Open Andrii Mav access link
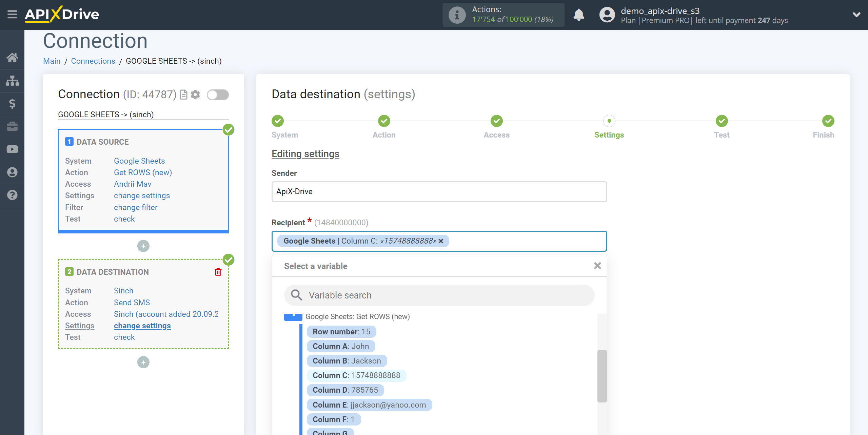This screenshot has height=435, width=868. [133, 184]
